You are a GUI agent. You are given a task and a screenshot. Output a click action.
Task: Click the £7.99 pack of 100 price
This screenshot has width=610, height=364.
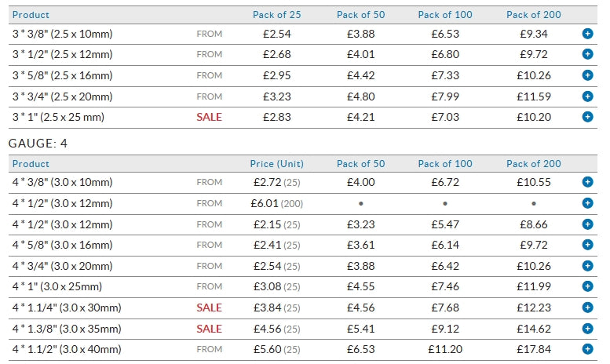445,96
